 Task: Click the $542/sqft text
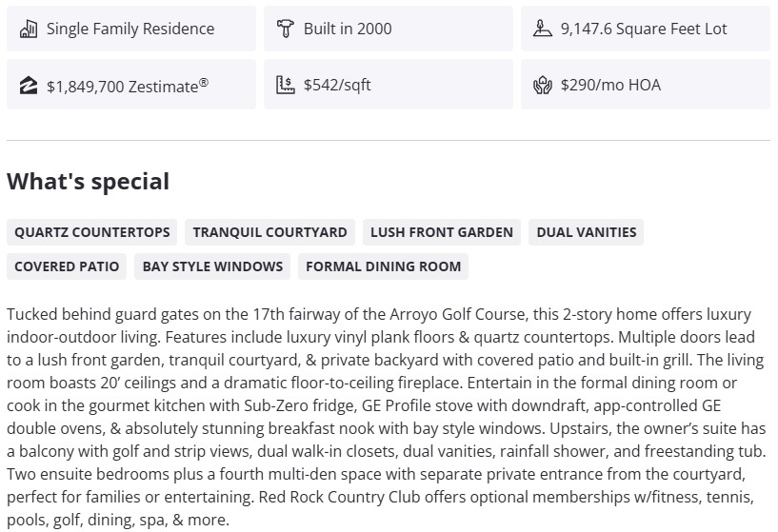coord(337,85)
